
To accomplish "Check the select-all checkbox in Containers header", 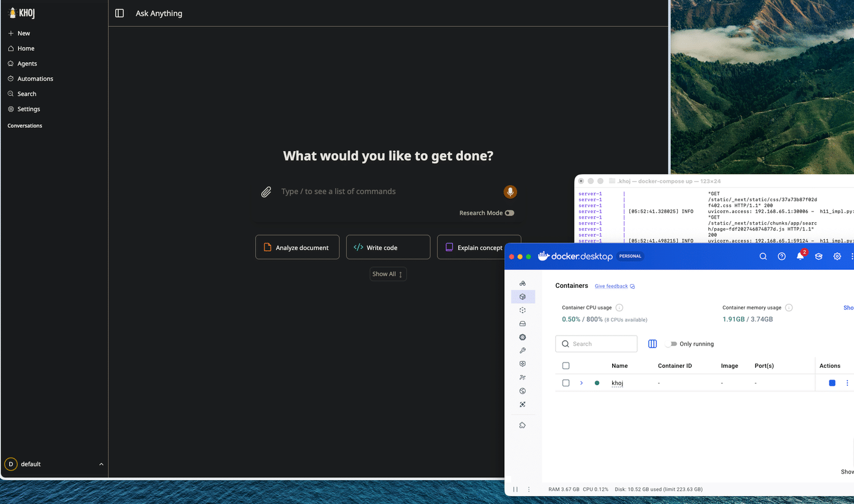I will (x=566, y=365).
